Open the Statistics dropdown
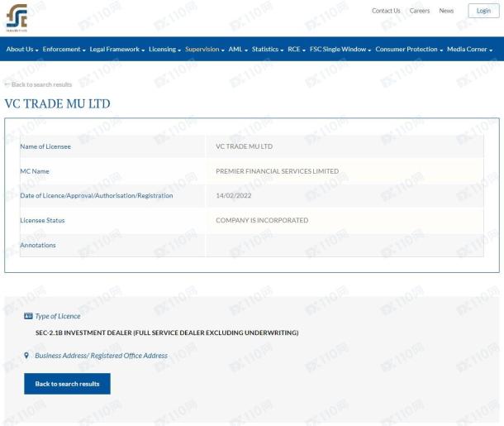The image size is (504, 426). pos(268,50)
